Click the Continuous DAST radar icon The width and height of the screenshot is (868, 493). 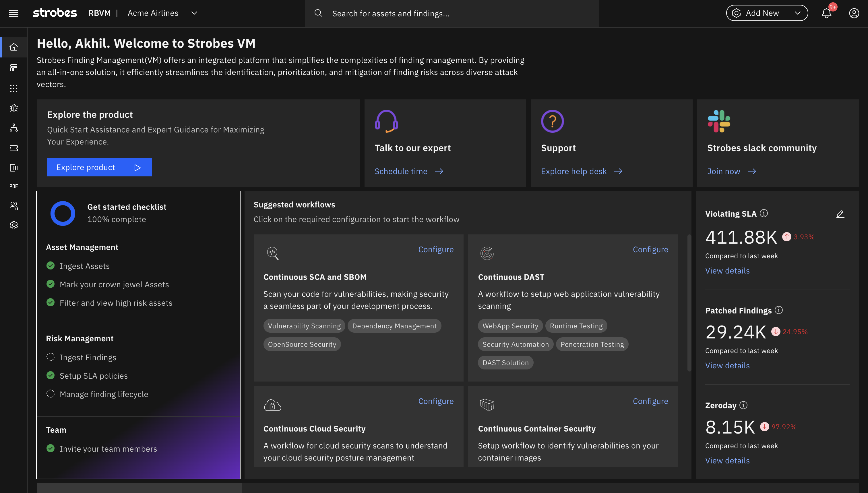[487, 253]
